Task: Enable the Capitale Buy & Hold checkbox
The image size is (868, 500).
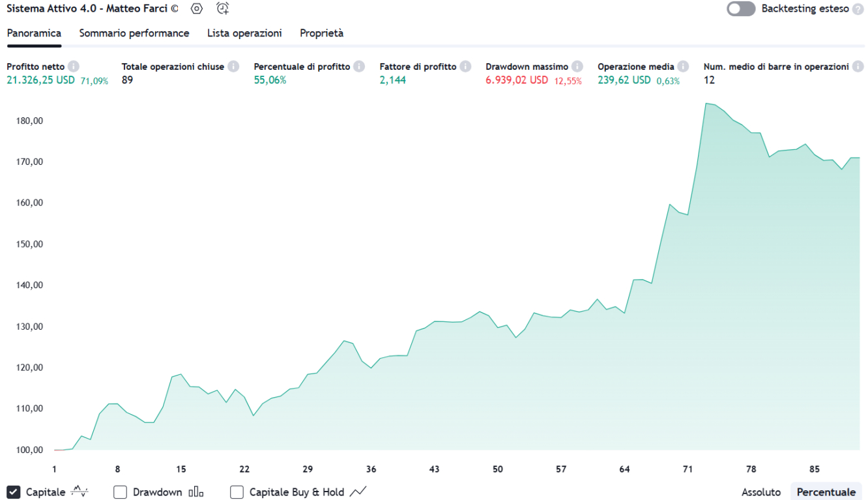Action: pos(237,492)
